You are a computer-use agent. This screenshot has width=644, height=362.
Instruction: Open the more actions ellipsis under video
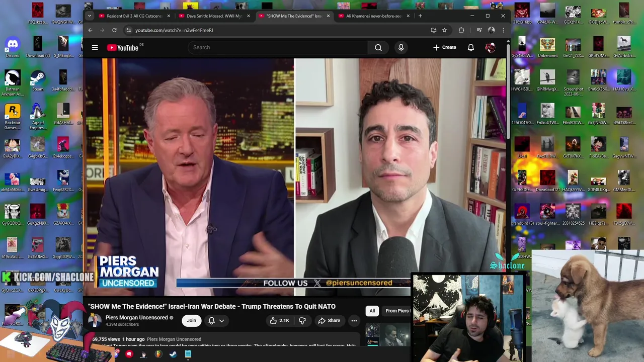(354, 321)
